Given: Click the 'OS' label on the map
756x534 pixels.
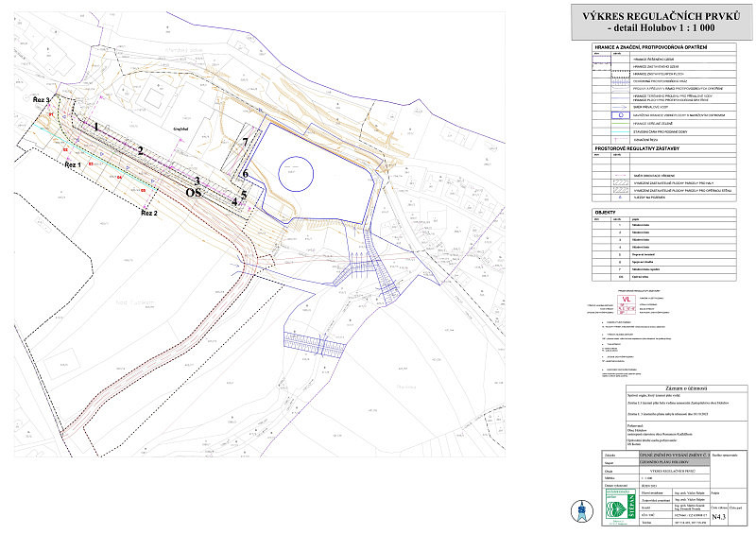Looking at the screenshot, I should coord(194,192).
